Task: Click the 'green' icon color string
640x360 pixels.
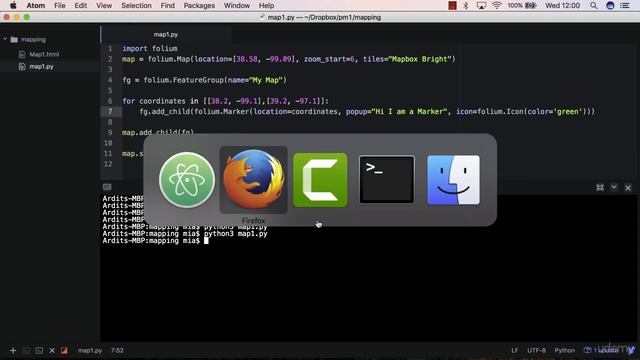Action: 567,111
